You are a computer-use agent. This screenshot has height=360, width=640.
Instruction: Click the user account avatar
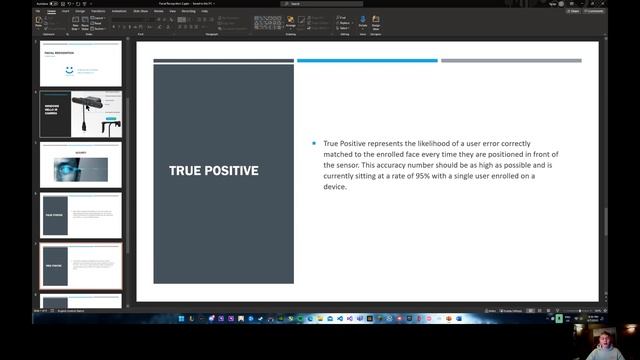click(x=561, y=4)
